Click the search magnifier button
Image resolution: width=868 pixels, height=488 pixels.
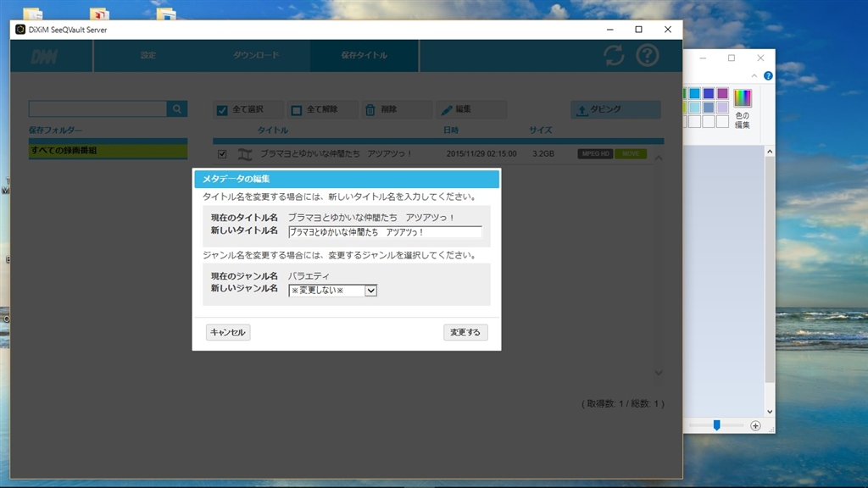click(177, 109)
